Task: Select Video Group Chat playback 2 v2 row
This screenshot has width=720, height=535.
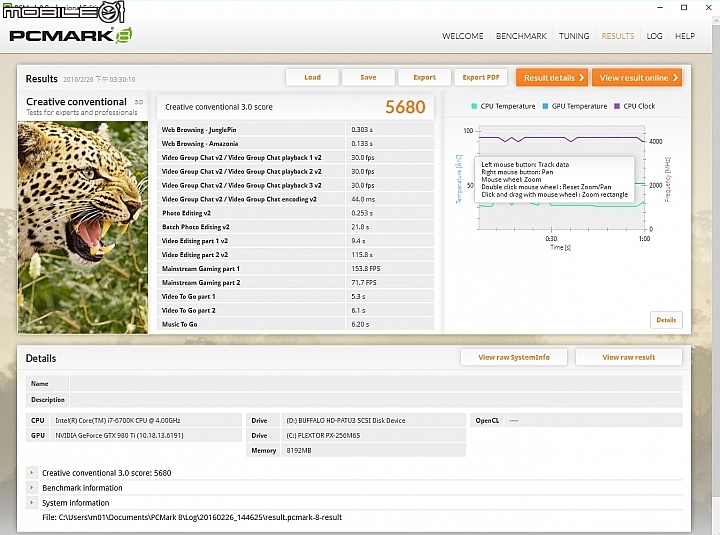Action: [x=295, y=171]
